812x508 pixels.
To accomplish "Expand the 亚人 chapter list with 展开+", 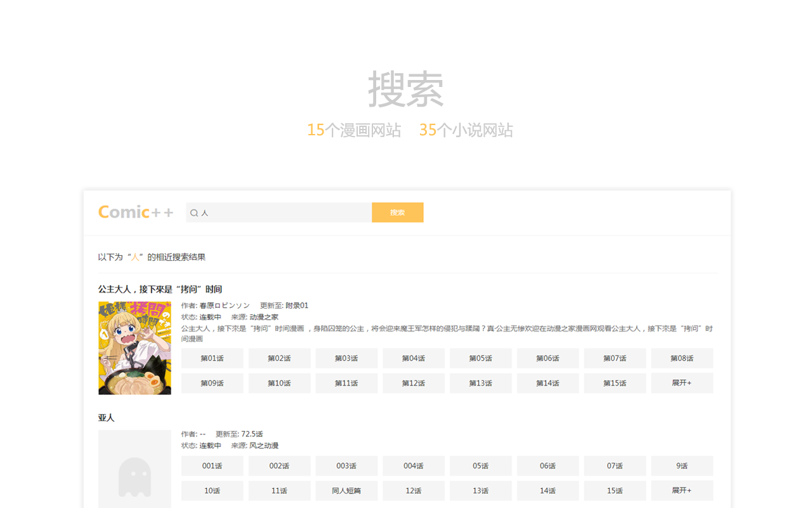I will point(681,490).
